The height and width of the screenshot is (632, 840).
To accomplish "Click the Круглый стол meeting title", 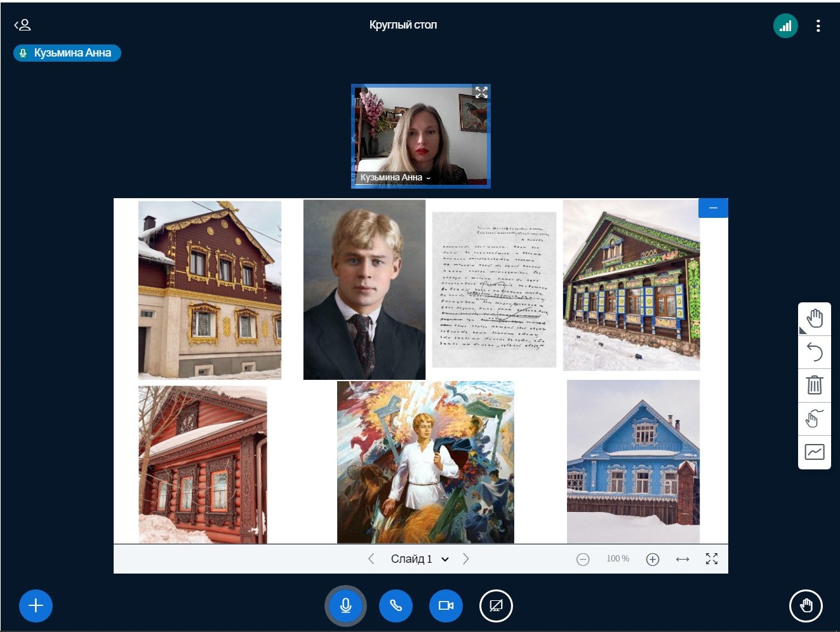I will [x=403, y=25].
